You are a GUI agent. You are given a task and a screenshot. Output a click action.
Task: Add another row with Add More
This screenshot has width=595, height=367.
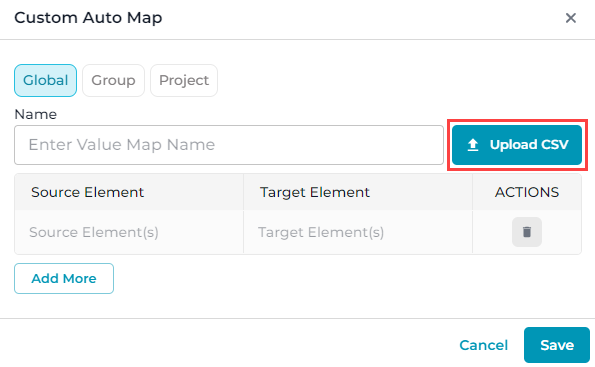click(x=64, y=279)
